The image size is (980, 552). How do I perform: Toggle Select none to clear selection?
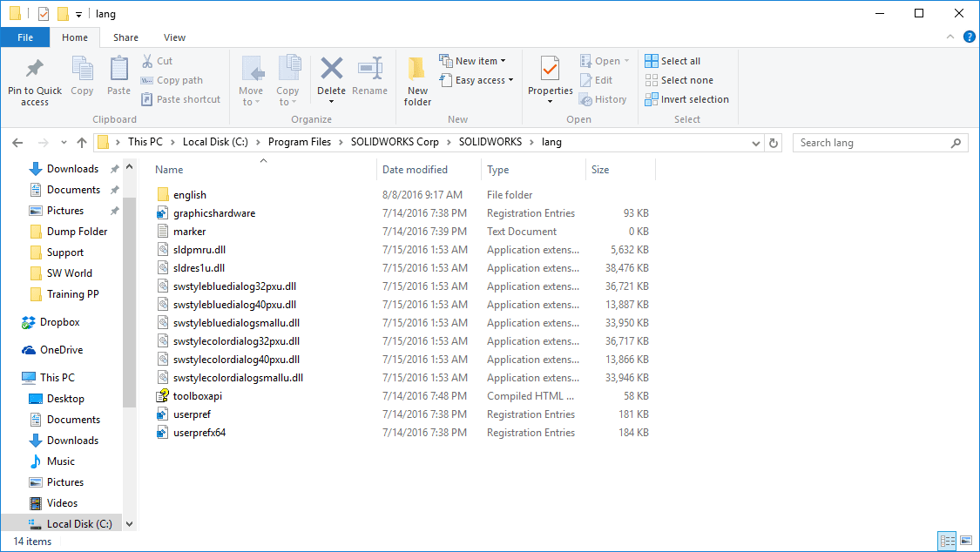(679, 79)
